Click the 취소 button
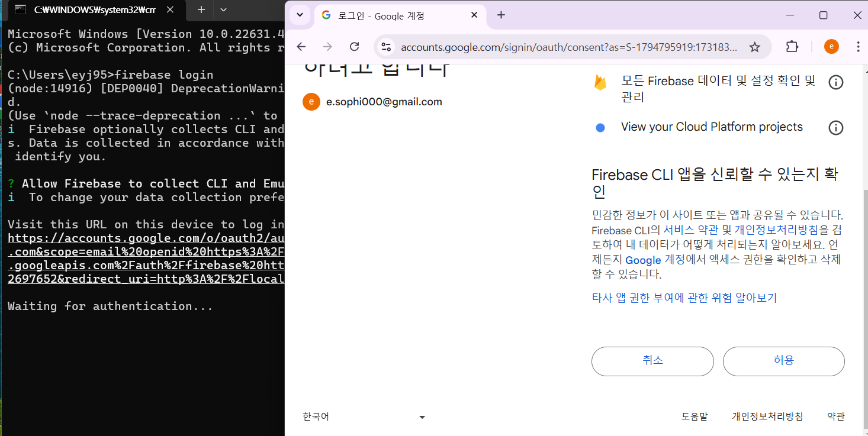This screenshot has width=868, height=436. 652,361
